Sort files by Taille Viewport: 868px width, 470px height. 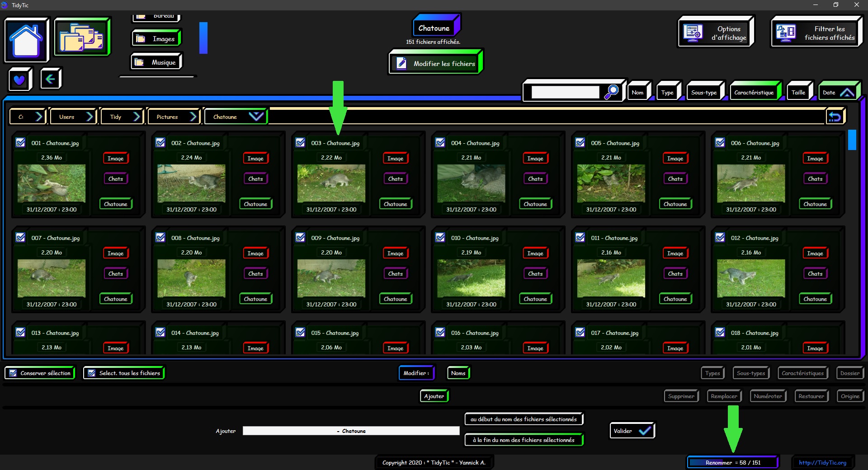point(799,92)
